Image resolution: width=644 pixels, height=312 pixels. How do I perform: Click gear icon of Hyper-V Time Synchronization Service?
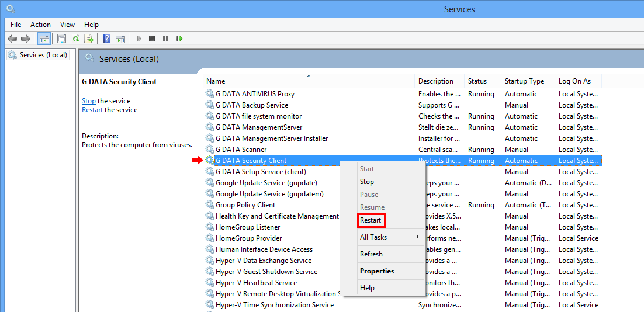tap(210, 304)
